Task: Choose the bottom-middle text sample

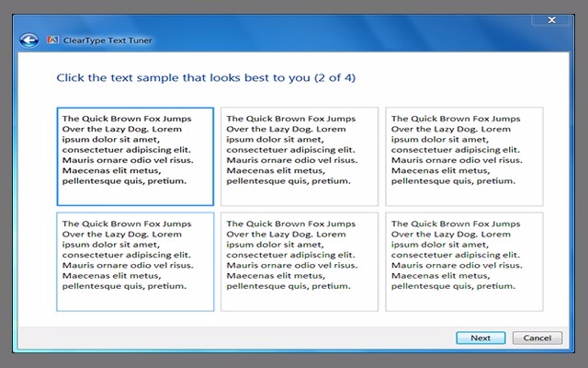Action: [x=300, y=261]
